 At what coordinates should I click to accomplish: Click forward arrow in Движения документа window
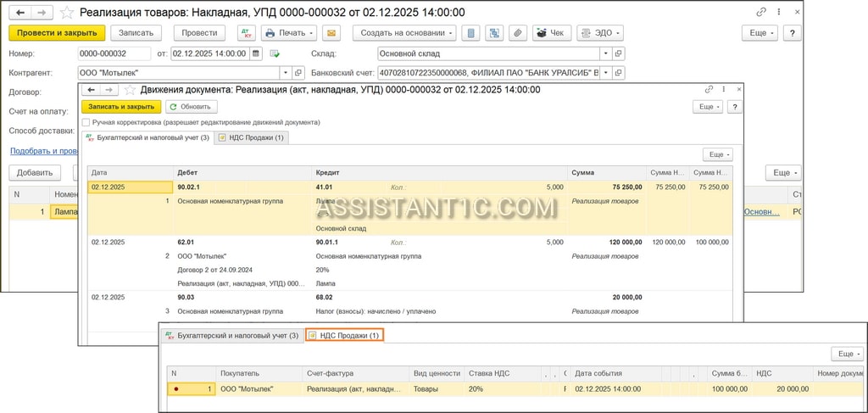tap(110, 90)
